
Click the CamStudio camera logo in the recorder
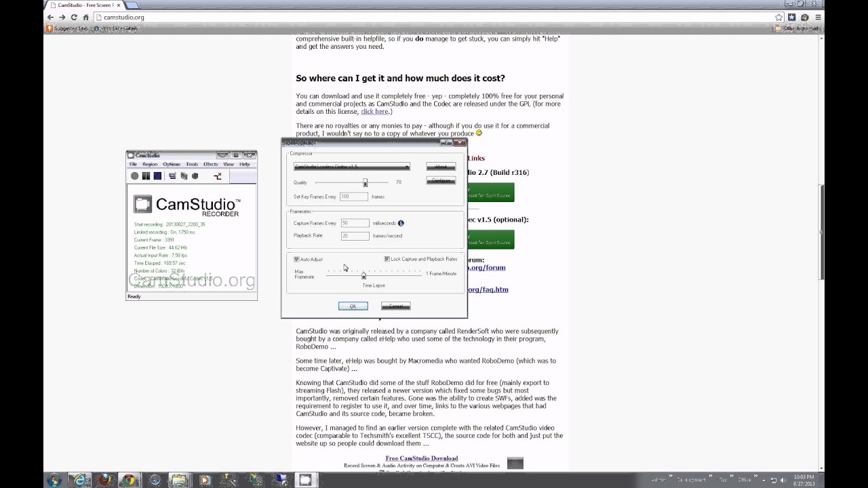pyautogui.click(x=142, y=204)
